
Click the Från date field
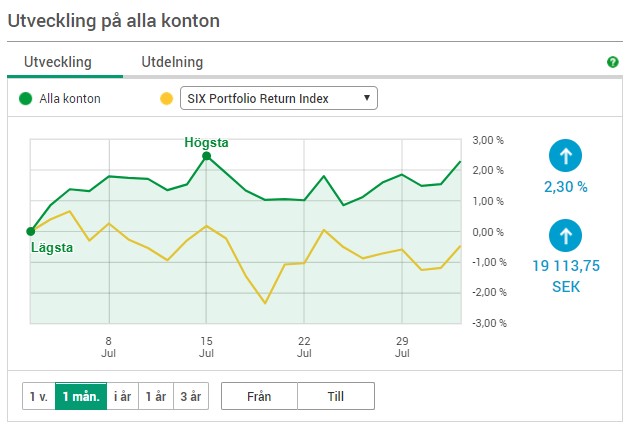coord(259,396)
